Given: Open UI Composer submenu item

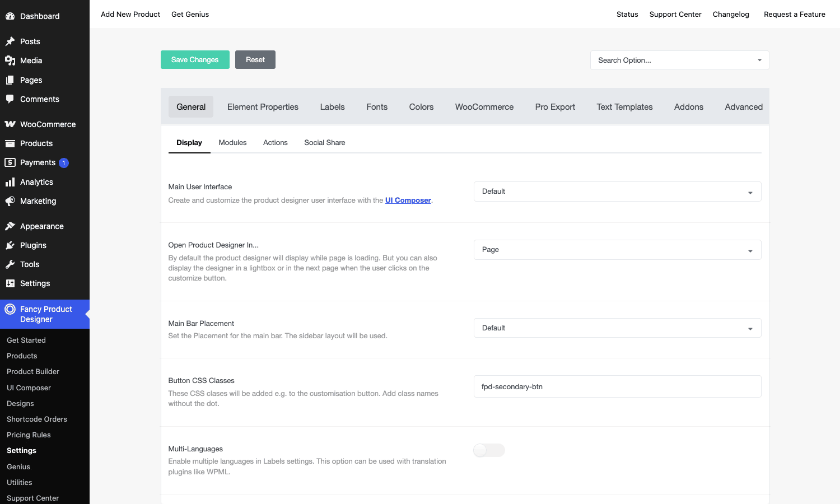Looking at the screenshot, I should (29, 388).
